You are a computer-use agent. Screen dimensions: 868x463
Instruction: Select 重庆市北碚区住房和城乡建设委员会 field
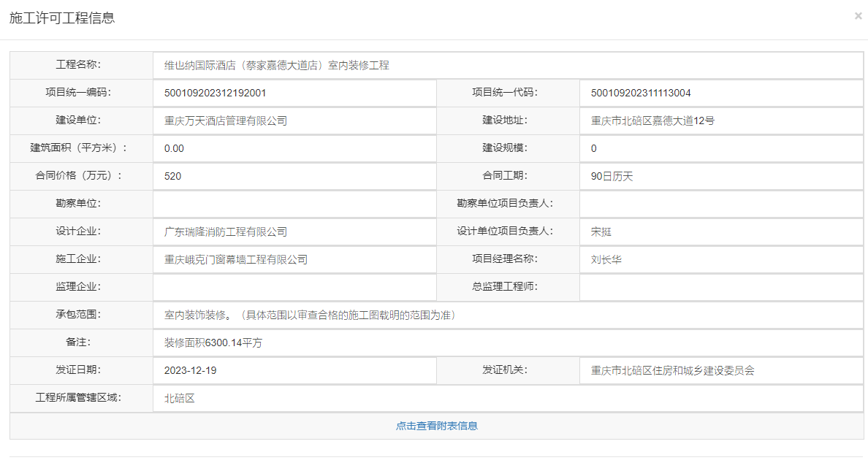point(721,370)
